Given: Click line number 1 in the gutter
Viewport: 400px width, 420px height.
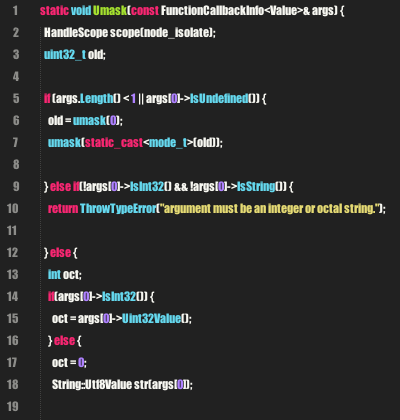Looking at the screenshot, I should 15,11.
